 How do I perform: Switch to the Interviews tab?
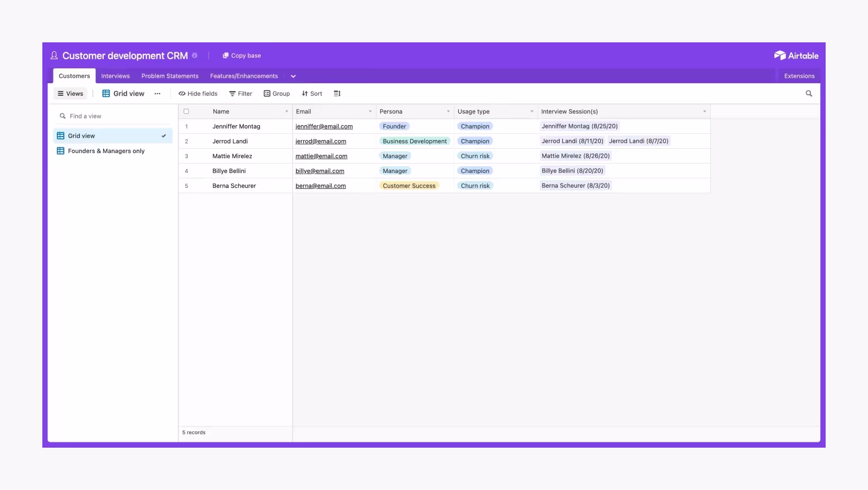point(115,76)
